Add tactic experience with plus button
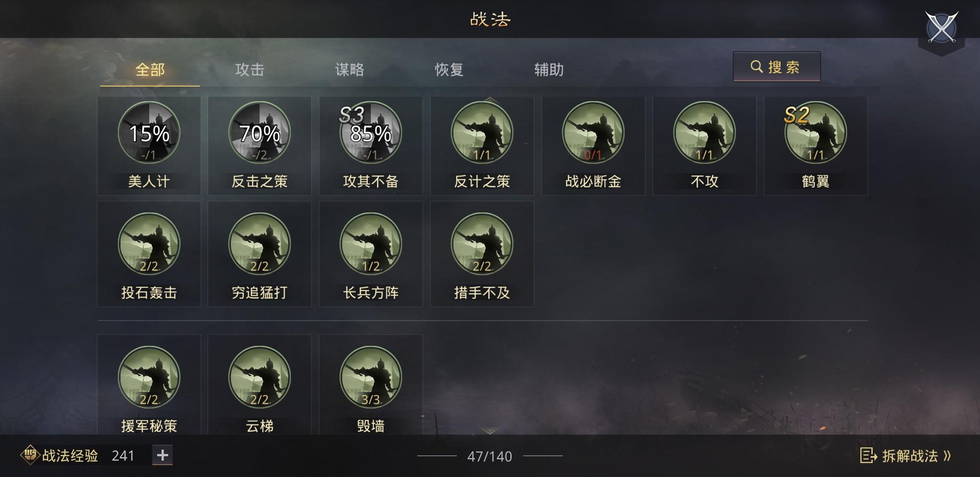 click(x=162, y=455)
